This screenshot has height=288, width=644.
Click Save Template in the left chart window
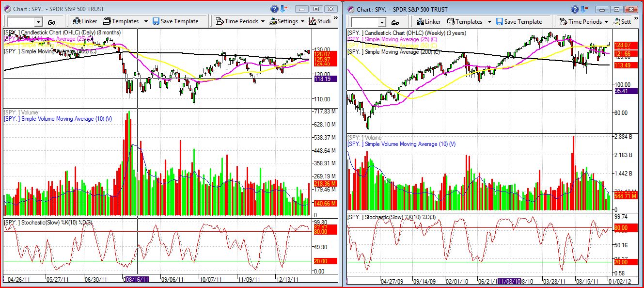coord(175,21)
